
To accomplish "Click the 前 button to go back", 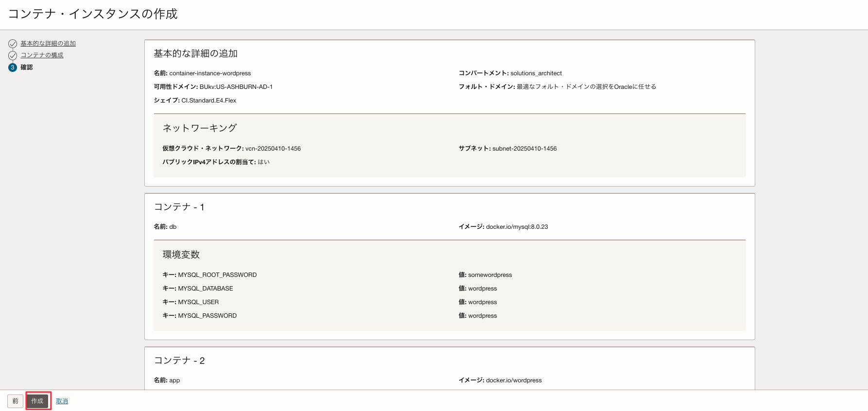I will [x=15, y=401].
